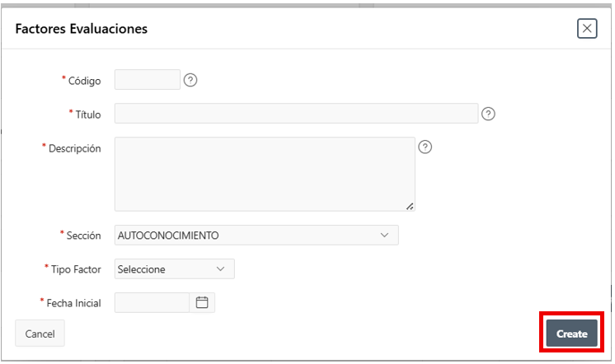Select the Descripción label text
The height and width of the screenshot is (364, 615).
74,149
